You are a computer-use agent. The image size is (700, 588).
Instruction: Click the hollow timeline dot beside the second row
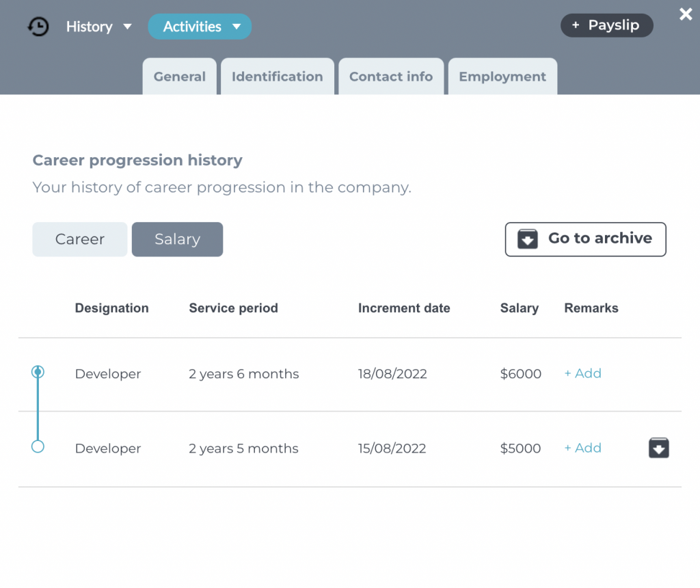pos(38,446)
